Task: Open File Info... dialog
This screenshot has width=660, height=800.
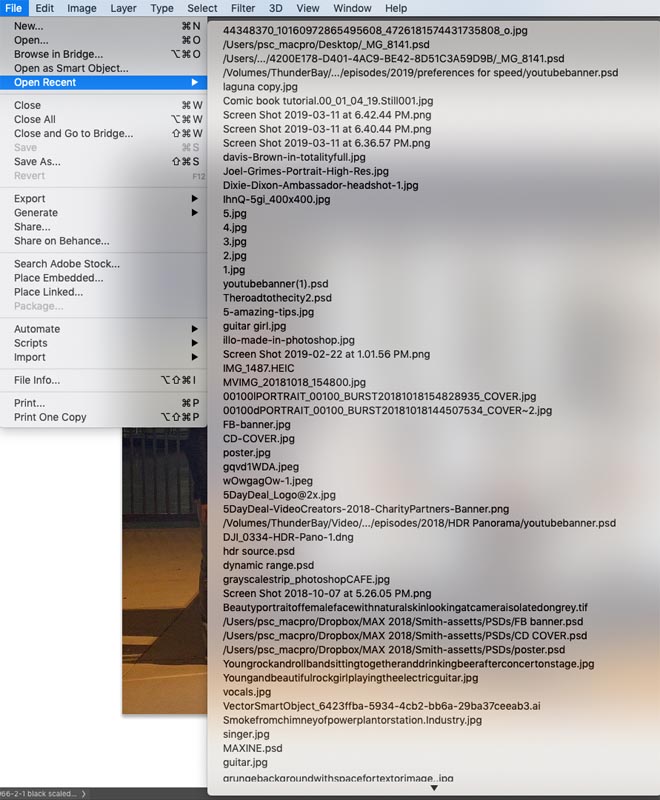Action: tap(104, 380)
